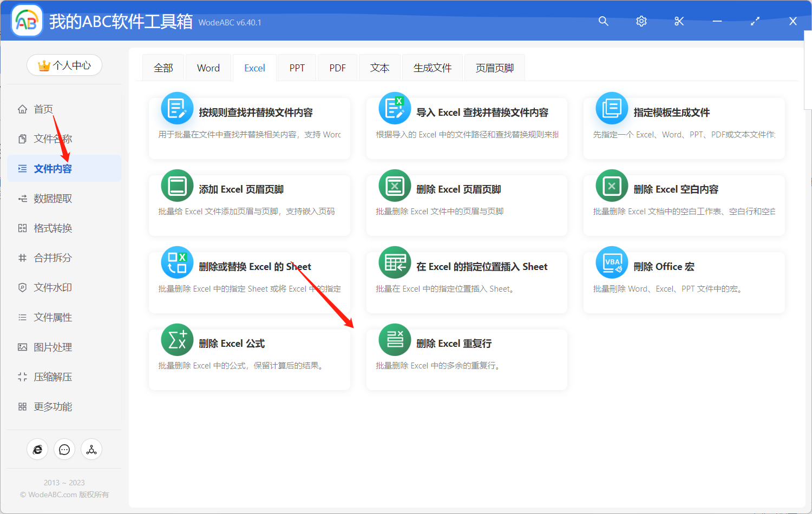812x514 pixels.
Task: Open the 页眉页脚 tab
Action: [494, 67]
